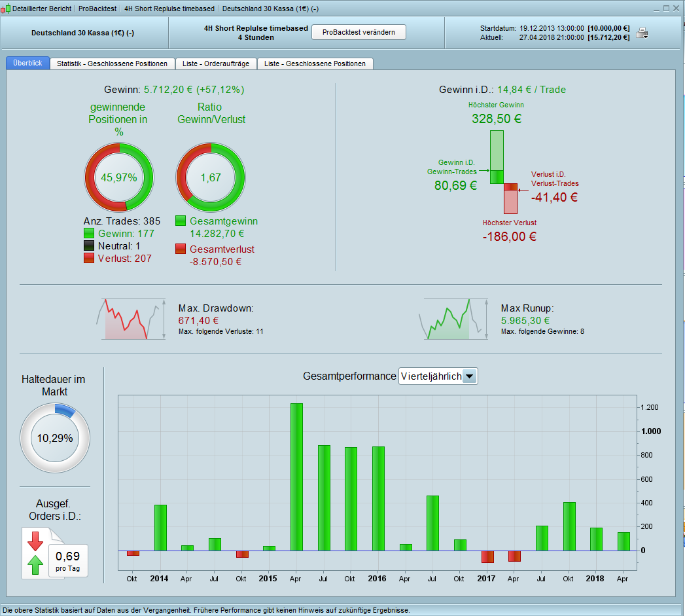Click the light green Höchster Gewinn bar

497,151
